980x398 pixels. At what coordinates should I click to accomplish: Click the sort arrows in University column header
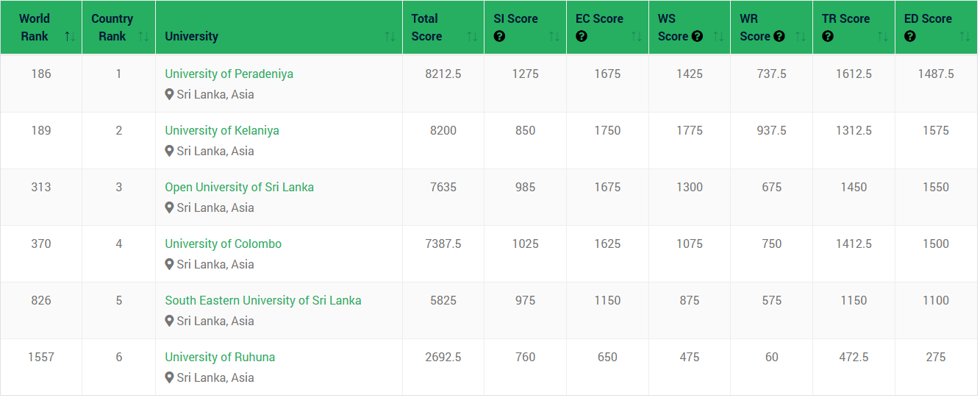coord(390,36)
